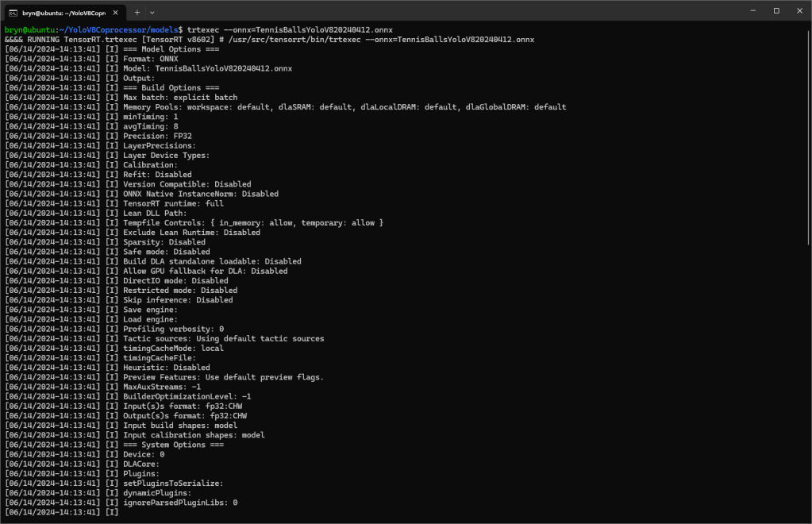The image size is (812, 524).
Task: Click the YoloV8Coprocessor/models path in prompt
Action: (x=121, y=29)
